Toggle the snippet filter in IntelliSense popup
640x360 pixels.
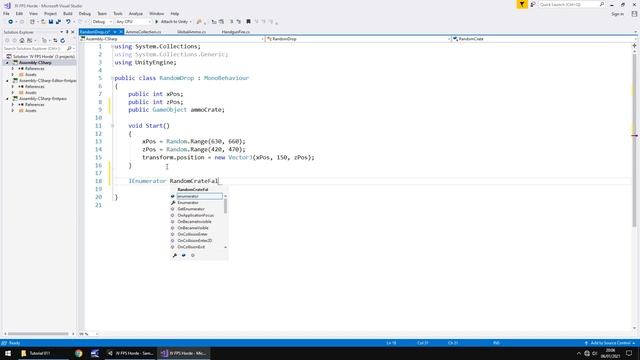point(184,256)
